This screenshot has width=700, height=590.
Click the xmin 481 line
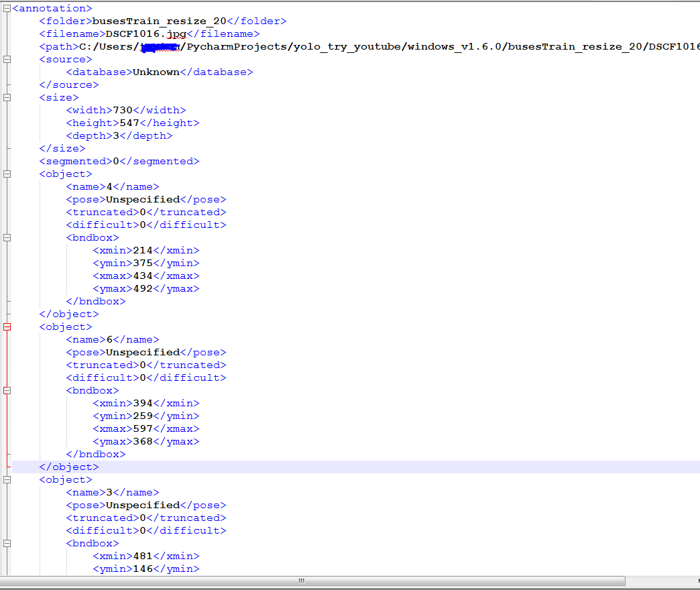[x=146, y=556]
